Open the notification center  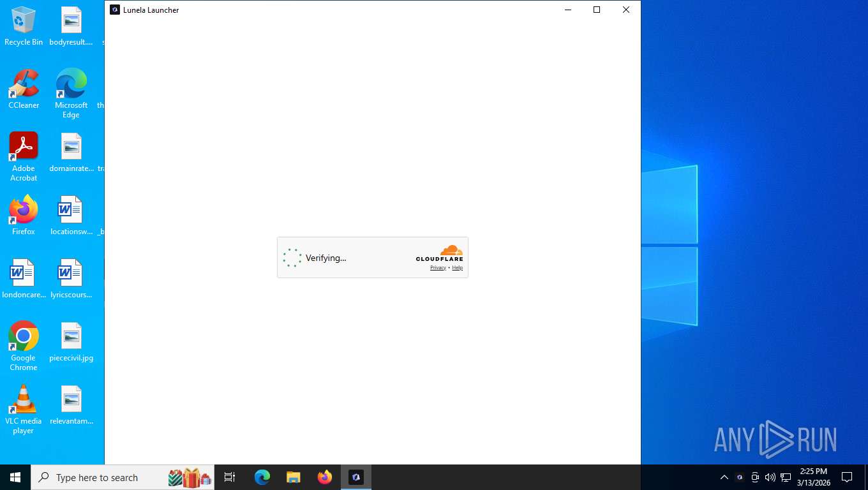pos(847,477)
